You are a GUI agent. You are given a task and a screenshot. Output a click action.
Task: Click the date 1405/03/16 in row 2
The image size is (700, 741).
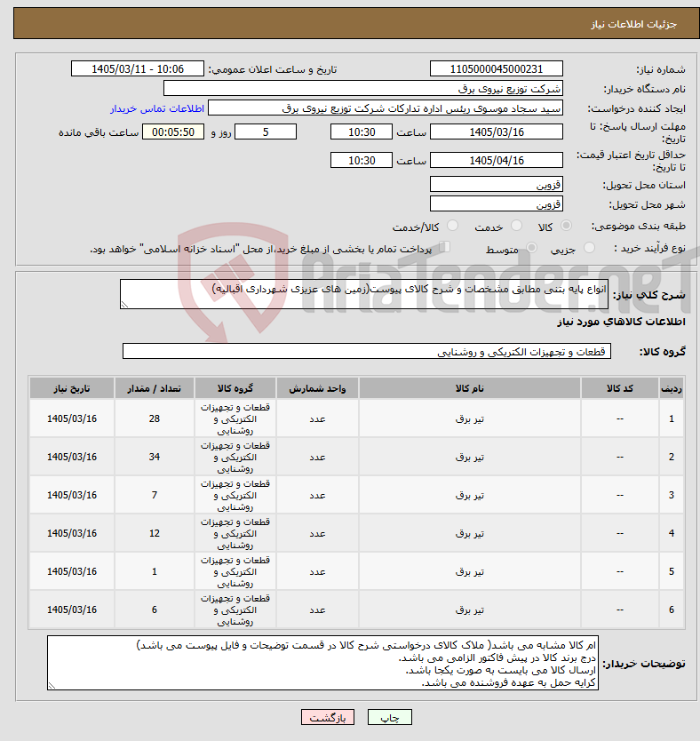pyautogui.click(x=72, y=457)
